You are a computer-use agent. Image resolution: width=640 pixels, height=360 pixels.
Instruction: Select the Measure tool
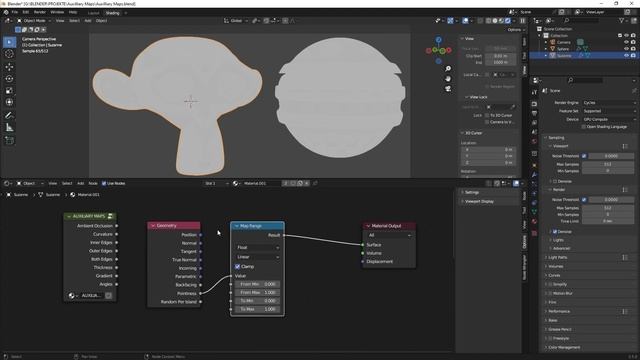coord(9,128)
